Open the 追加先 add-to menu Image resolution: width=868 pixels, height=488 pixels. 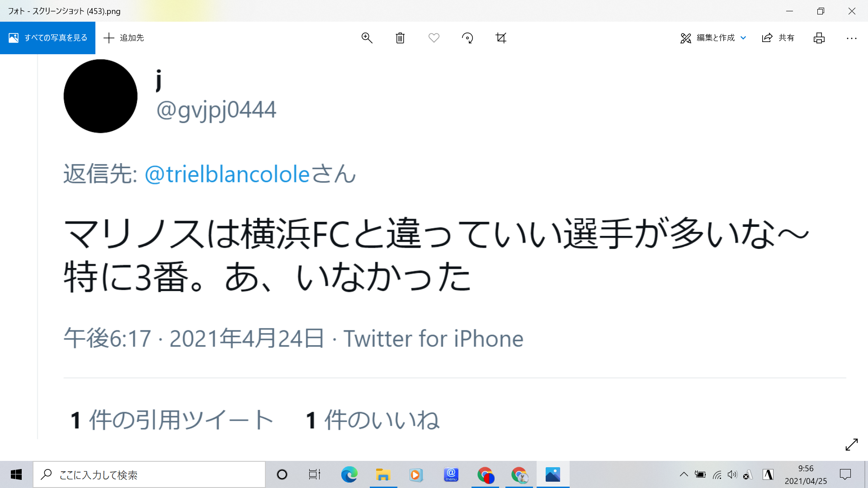pyautogui.click(x=123, y=38)
